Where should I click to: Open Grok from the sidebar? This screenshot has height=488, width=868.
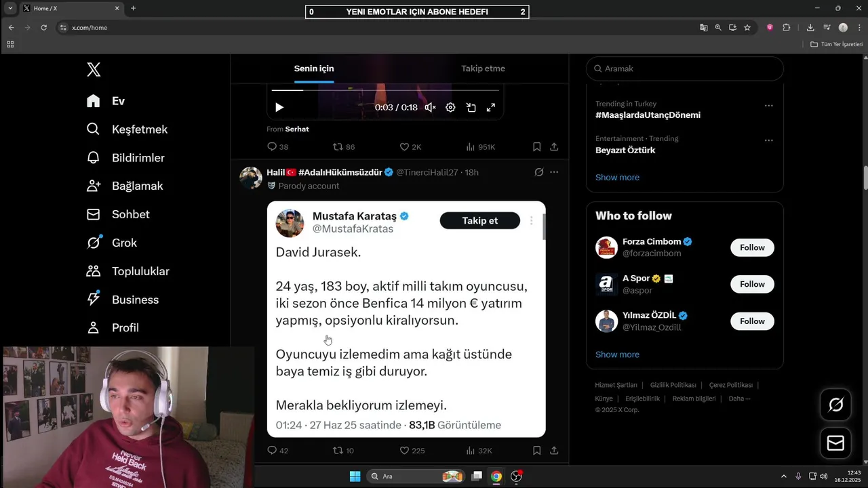pos(112,243)
